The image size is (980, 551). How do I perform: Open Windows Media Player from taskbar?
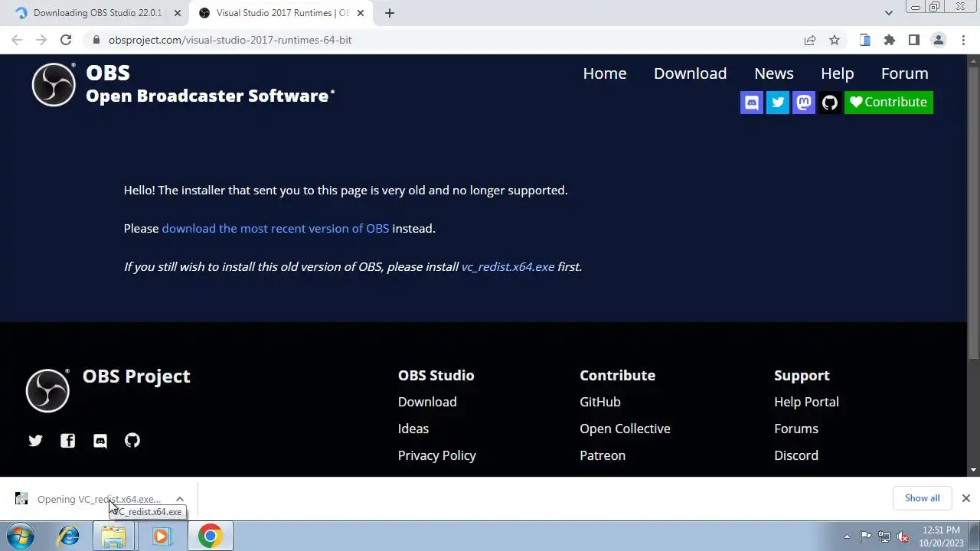point(161,536)
